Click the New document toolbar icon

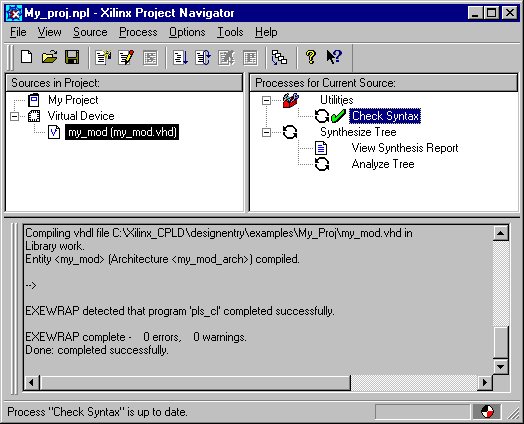[x=26, y=57]
